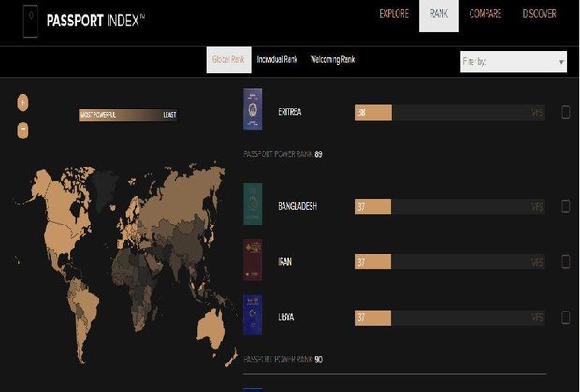Click the Iran passport cover icon

point(253,261)
